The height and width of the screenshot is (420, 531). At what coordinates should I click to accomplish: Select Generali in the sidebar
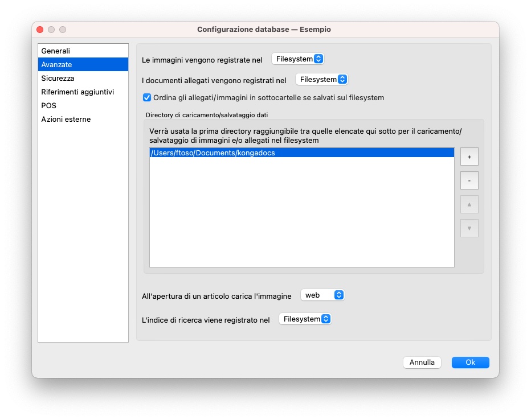56,51
